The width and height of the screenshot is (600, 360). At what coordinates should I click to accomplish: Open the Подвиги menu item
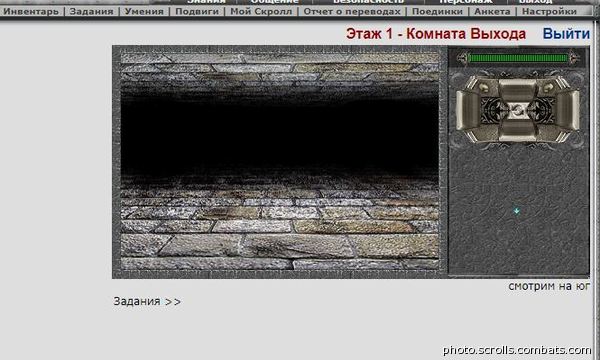tap(197, 11)
